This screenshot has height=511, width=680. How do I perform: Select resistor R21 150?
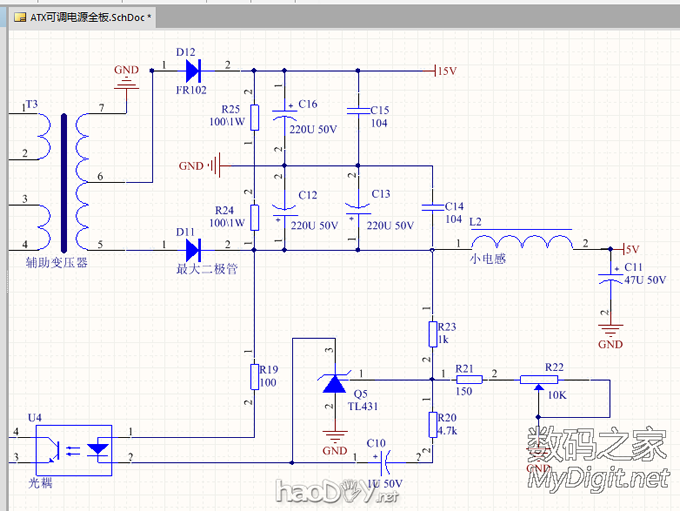coord(464,379)
